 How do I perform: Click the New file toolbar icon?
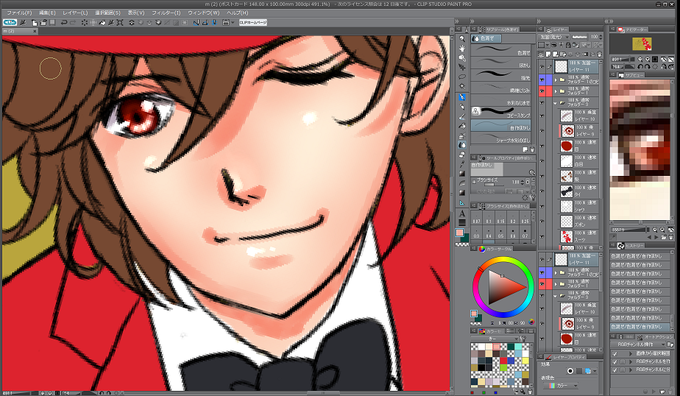(x=35, y=22)
